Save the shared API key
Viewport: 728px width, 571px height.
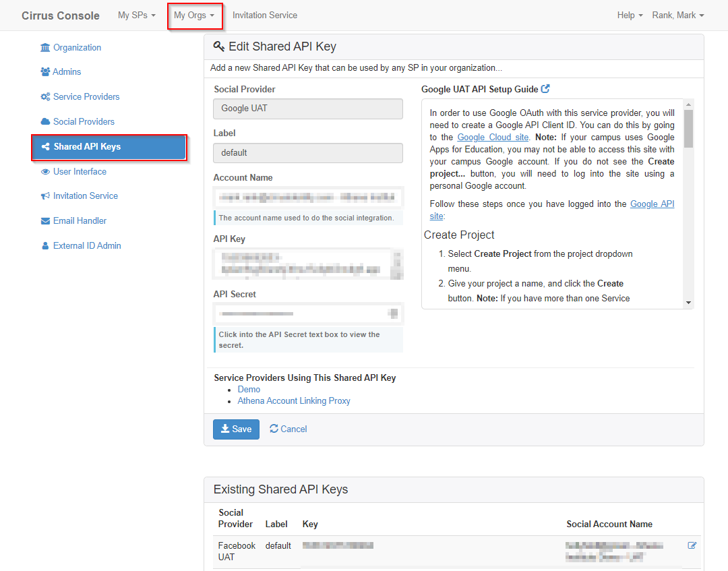click(x=236, y=429)
